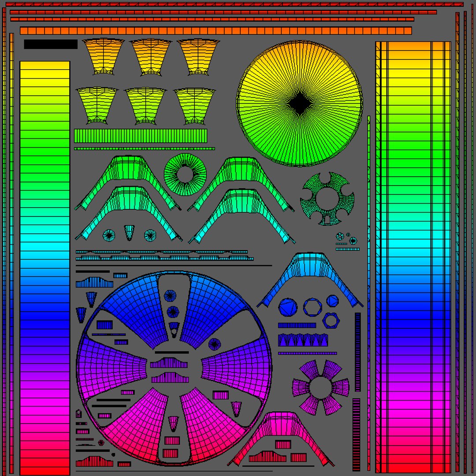The width and height of the screenshot is (476, 476).
Task: Pick the blue hexagonal nut-shaped island
Action: 331,320
